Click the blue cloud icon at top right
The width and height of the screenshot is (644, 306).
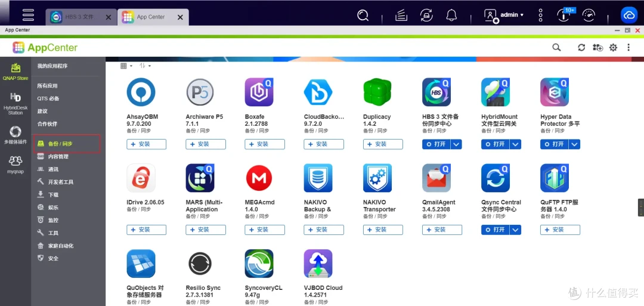click(629, 15)
